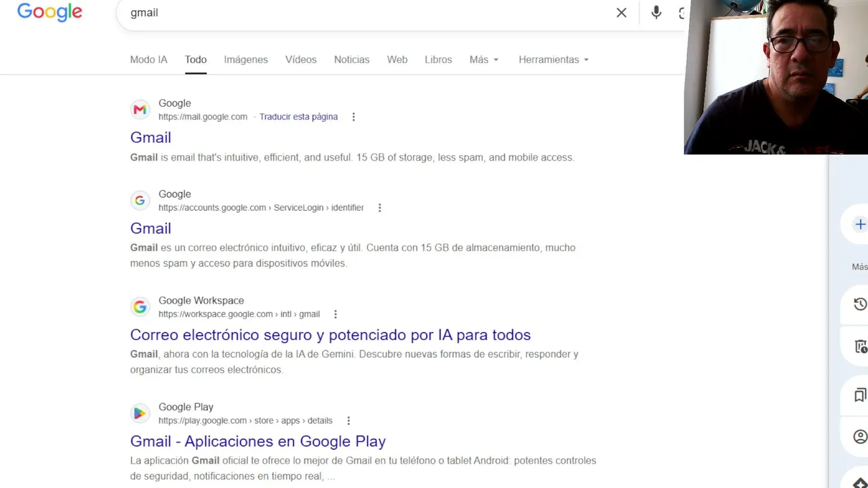Click the Gmail envelope favicon of the first result
This screenshot has width=868, height=488.
140,109
